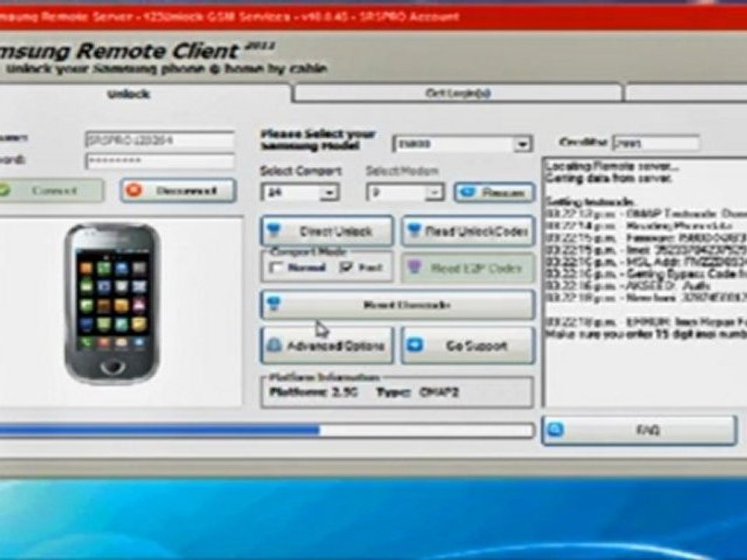Click the 'Locating Remote server...' log line

click(612, 166)
